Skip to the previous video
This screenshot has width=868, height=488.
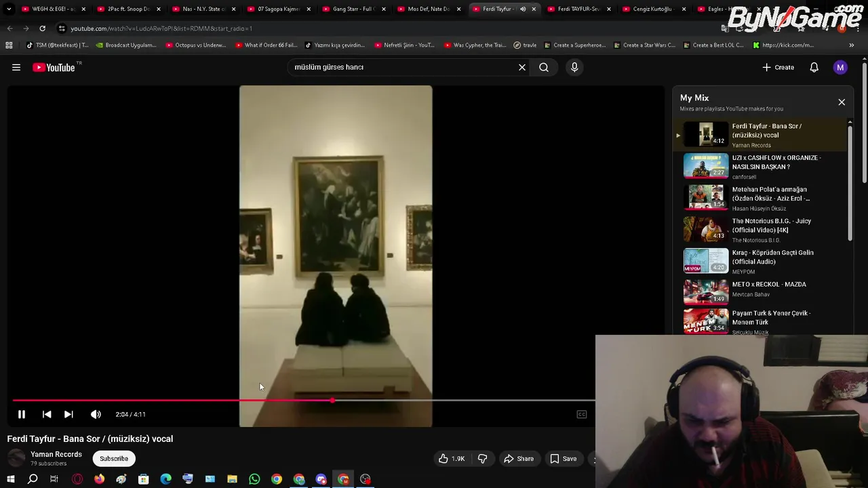(47, 414)
